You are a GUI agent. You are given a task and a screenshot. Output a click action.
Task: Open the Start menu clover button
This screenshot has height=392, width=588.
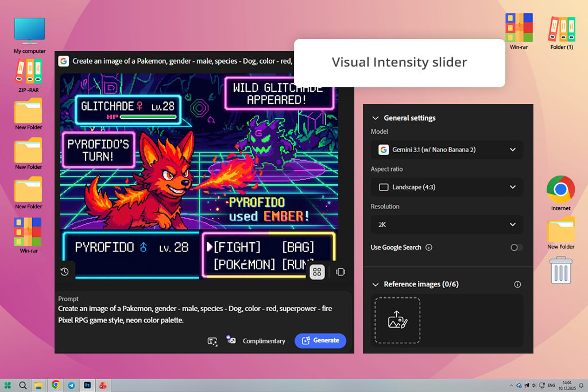(7, 385)
